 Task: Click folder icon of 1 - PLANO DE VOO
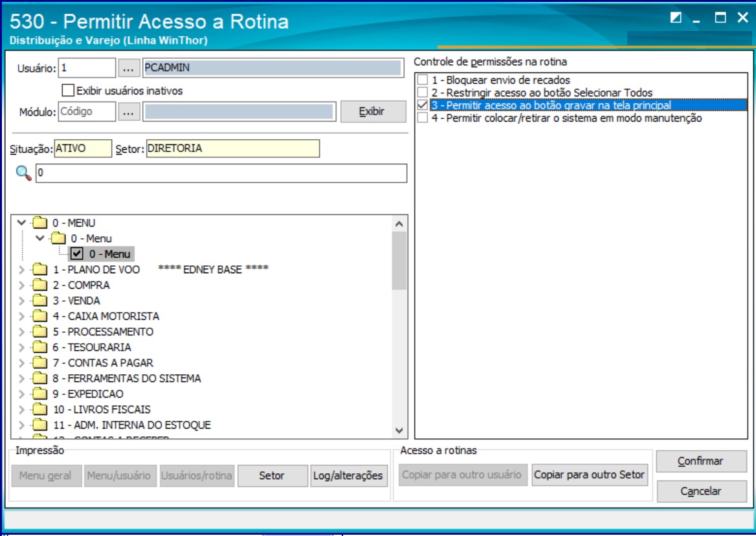(39, 269)
